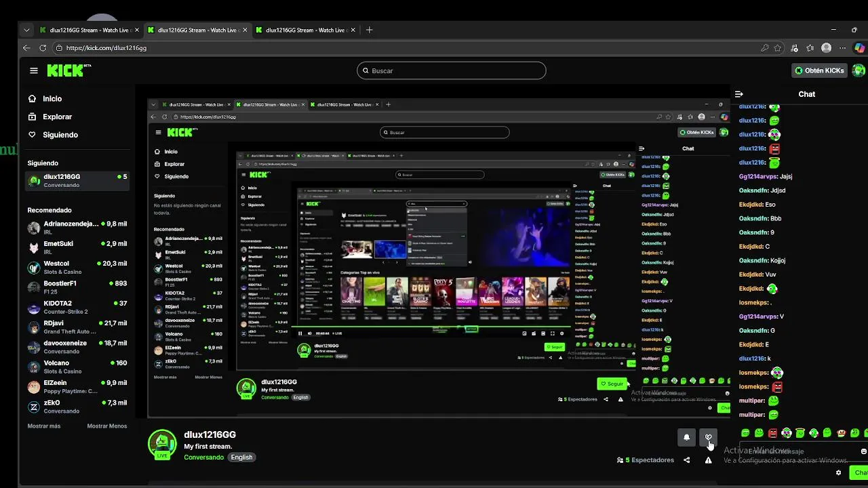This screenshot has width=868, height=488.
Task: Open chat settings gear icon
Action: [838, 473]
